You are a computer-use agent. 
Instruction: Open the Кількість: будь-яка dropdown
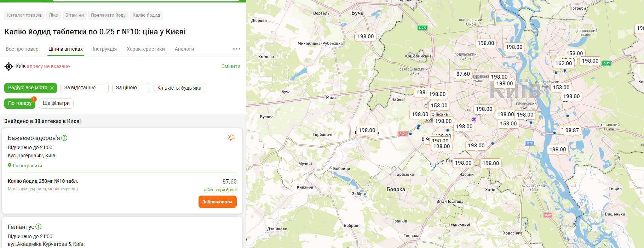[x=179, y=88]
